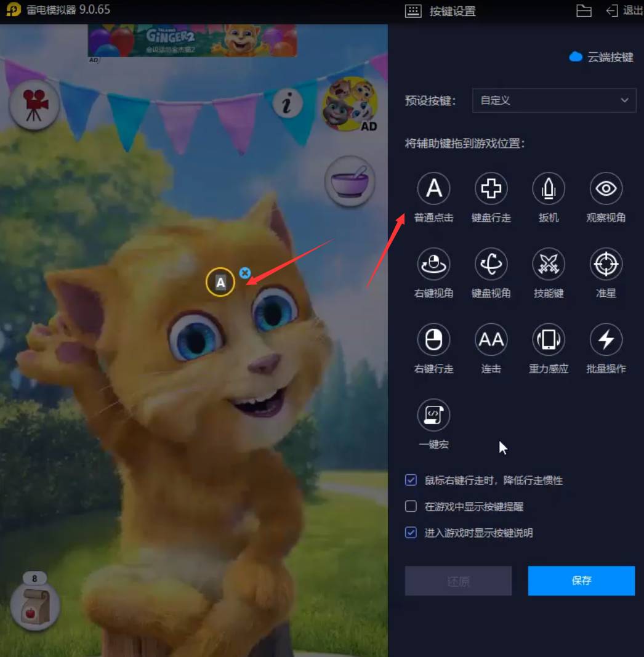This screenshot has width=644, height=657.
Task: Open the folder icon in title bar
Action: tap(584, 10)
